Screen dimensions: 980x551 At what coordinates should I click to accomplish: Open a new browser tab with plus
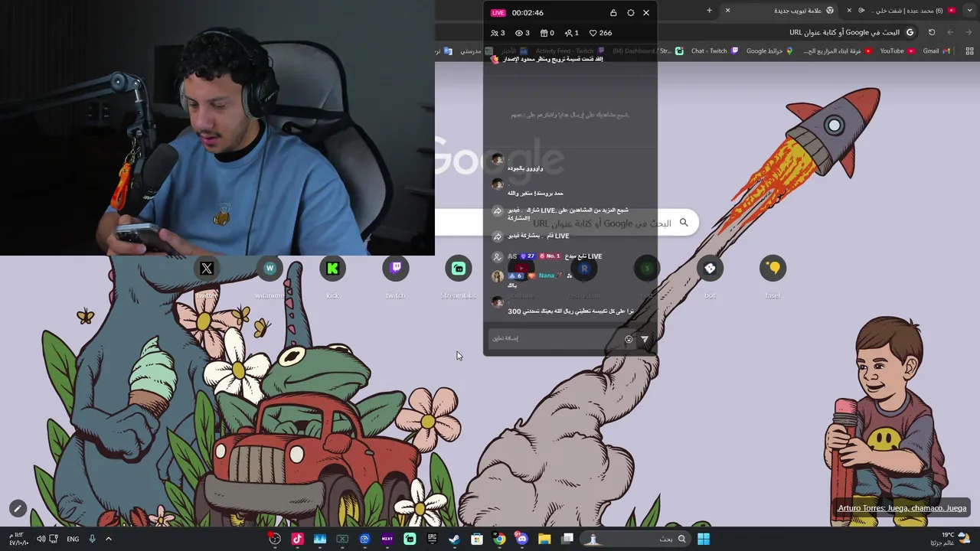pyautogui.click(x=709, y=11)
